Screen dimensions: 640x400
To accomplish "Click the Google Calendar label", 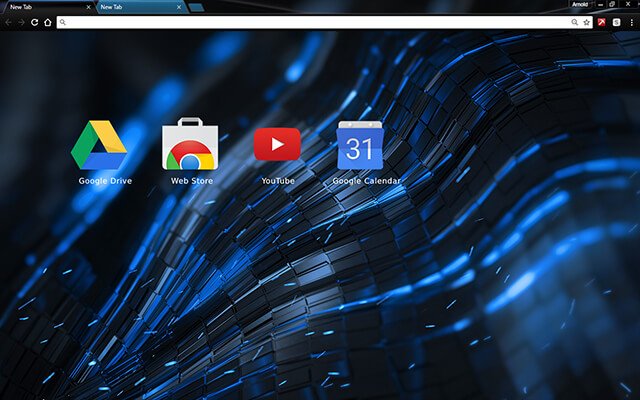I will pyautogui.click(x=366, y=181).
